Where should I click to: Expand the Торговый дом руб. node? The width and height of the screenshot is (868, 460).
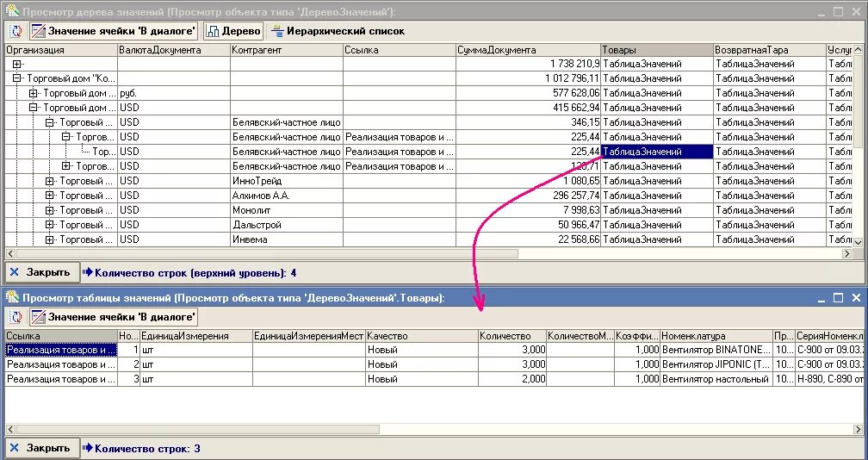(x=34, y=93)
